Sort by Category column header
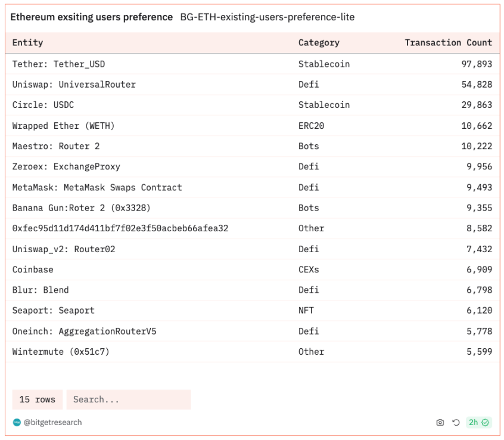The width and height of the screenshot is (504, 440). coord(319,43)
